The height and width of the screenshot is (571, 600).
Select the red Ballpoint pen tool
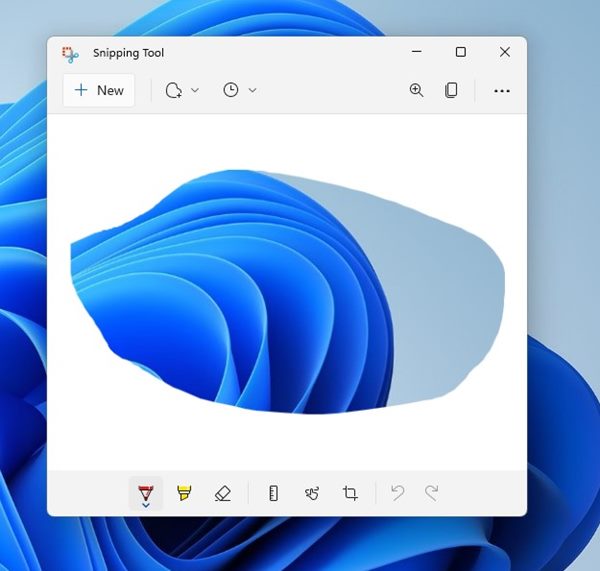pos(146,491)
